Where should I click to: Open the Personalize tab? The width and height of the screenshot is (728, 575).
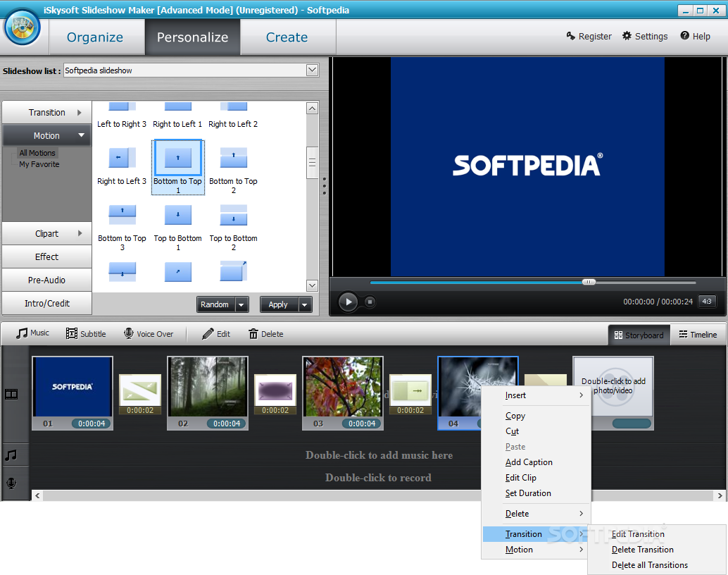point(193,37)
